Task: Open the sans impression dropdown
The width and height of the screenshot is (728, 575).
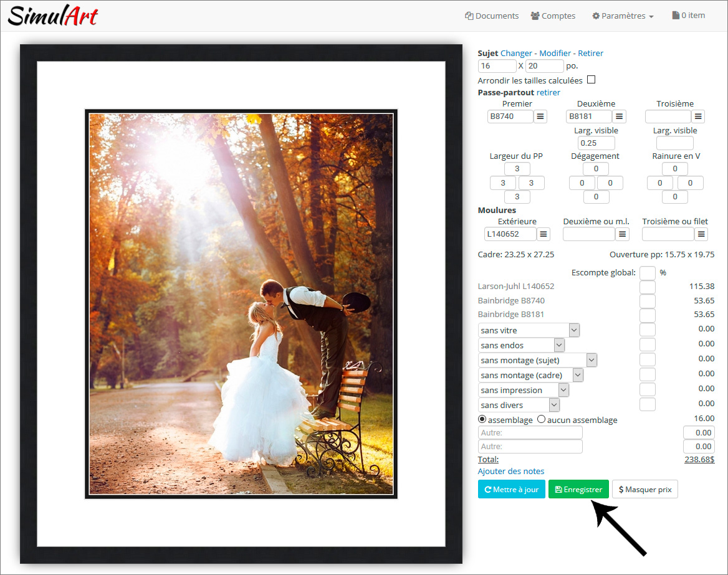Action: [524, 390]
